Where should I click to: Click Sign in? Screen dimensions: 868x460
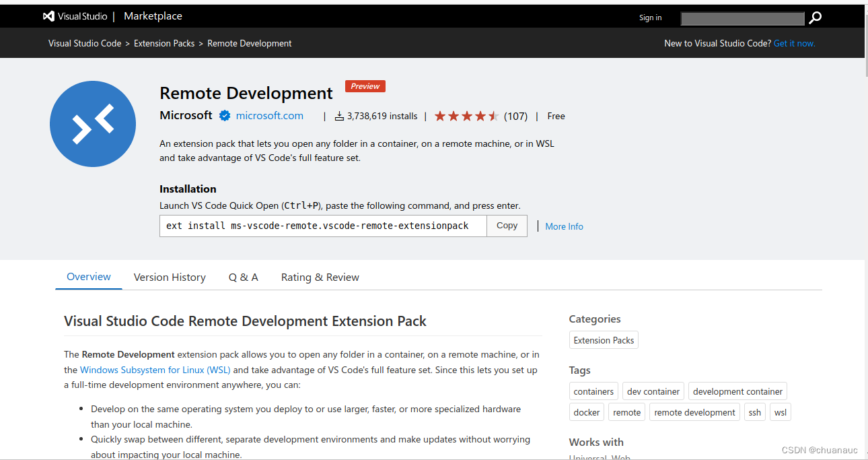pyautogui.click(x=650, y=18)
